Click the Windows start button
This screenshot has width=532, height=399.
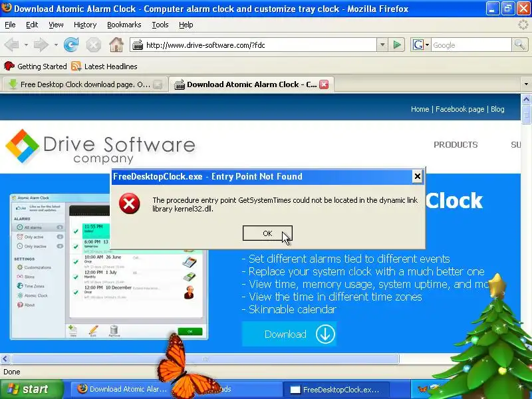tap(31, 389)
